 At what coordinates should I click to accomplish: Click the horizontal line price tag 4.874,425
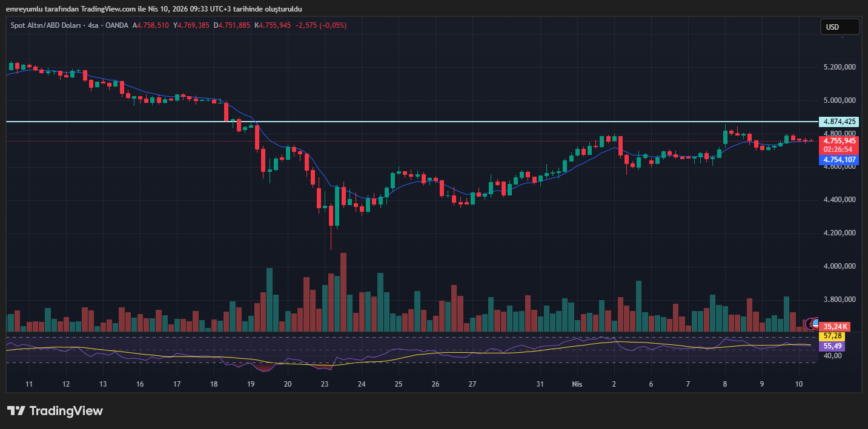coord(838,122)
